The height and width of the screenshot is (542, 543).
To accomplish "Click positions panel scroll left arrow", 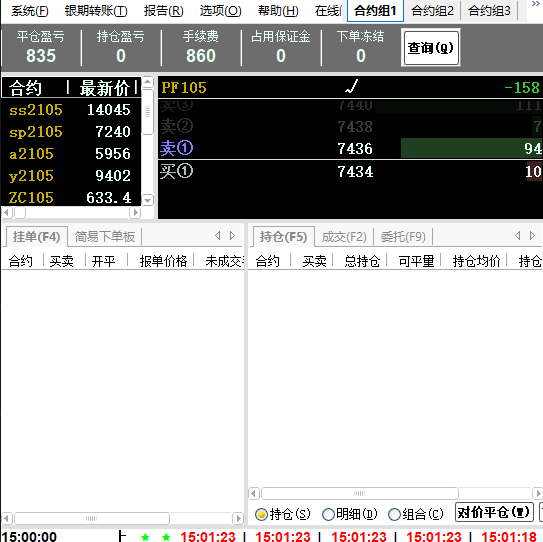I will [x=254, y=493].
